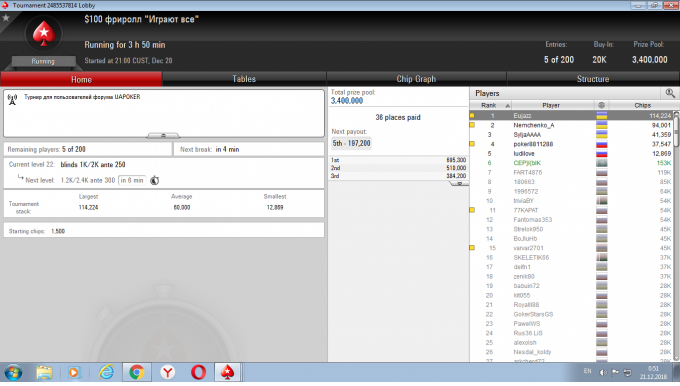Screen dimensions: 680x386
Task: Open the Chip Graph tab
Action: click(x=416, y=79)
